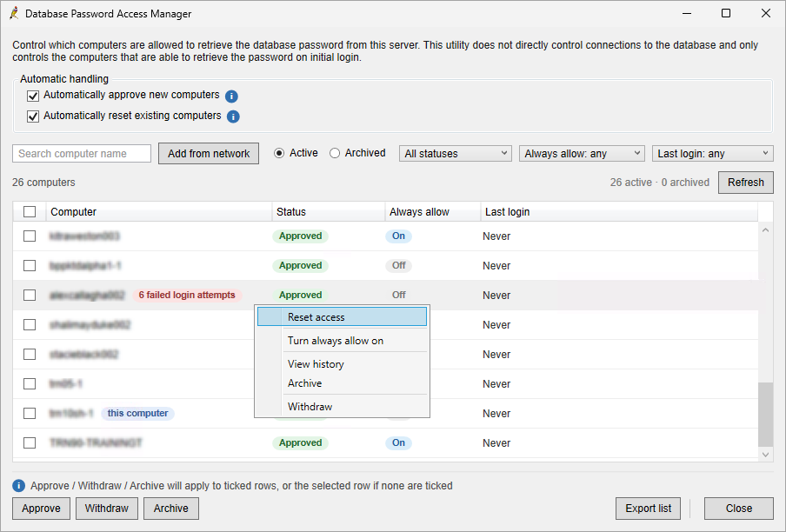The image size is (786, 532).
Task: Tick checkbox in the last visible row
Action: pos(30,442)
